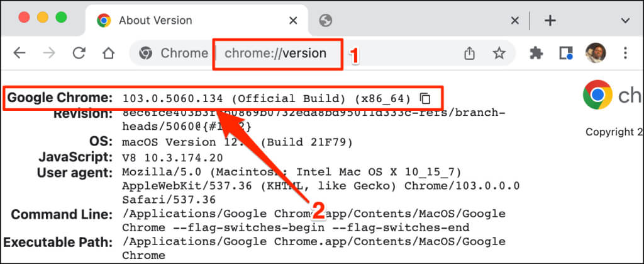Open the home page button

[109, 54]
